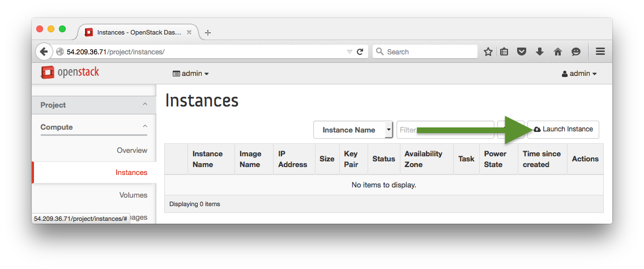Image resolution: width=644 pixels, height=269 pixels.
Task: Click the OpenStack logo
Action: tap(70, 72)
